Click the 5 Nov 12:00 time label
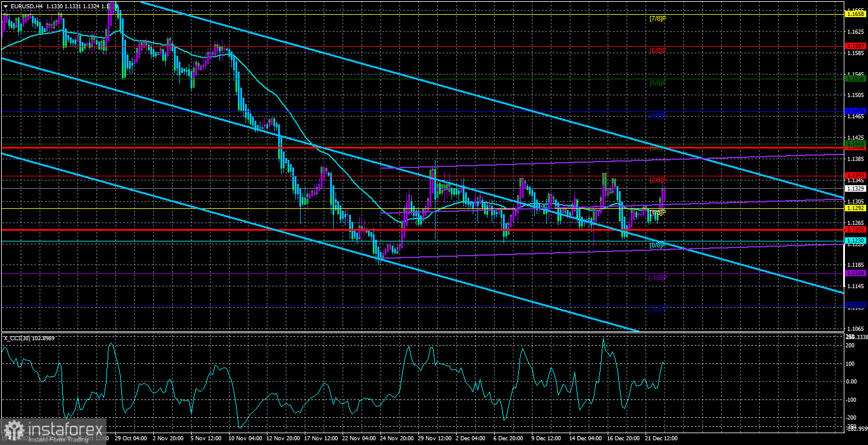This screenshot has height=445, width=868. pyautogui.click(x=206, y=438)
